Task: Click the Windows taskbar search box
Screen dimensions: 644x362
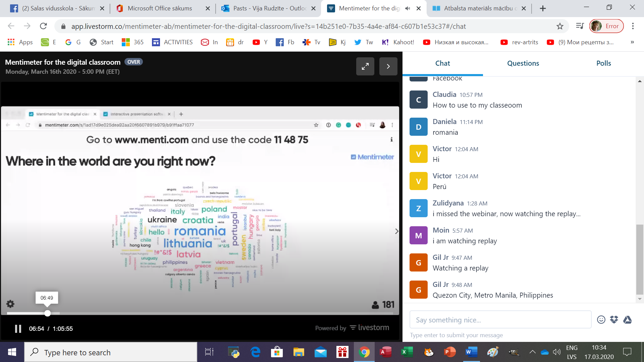Action: pos(111,352)
